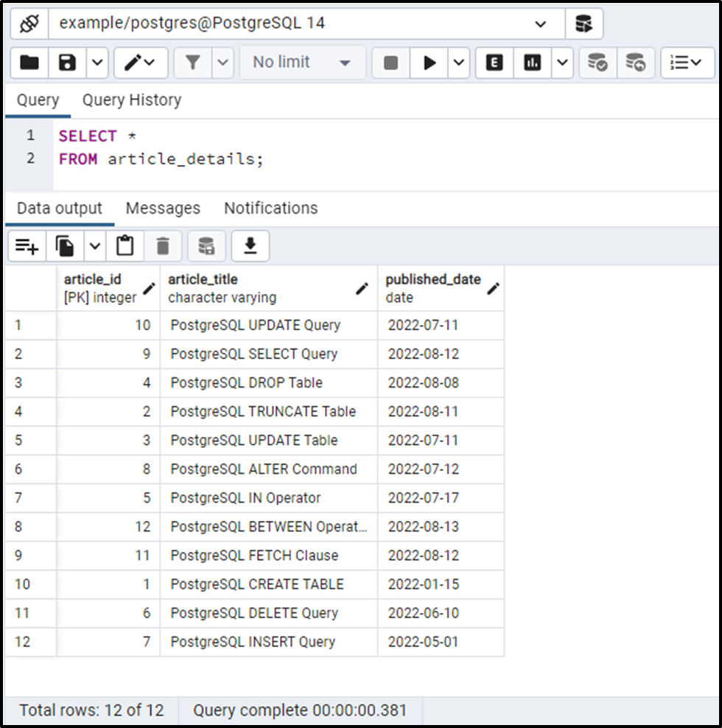Execute the current query
This screenshot has height=728, width=722.
[x=430, y=62]
